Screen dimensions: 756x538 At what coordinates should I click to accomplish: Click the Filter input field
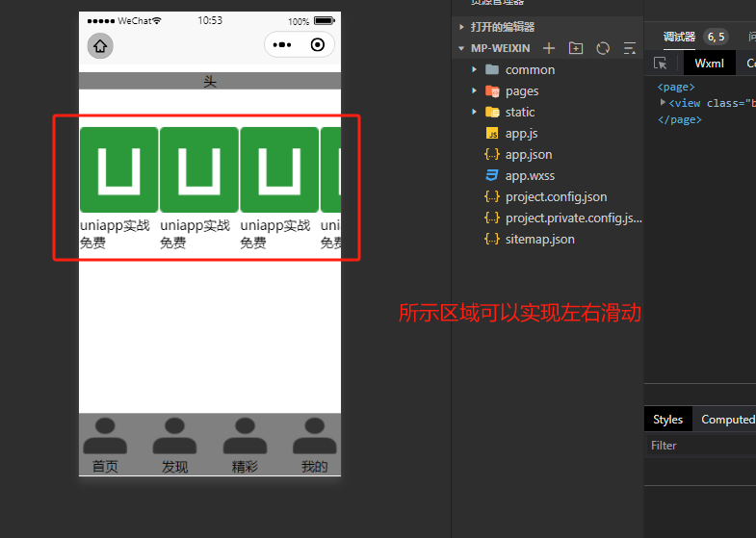tap(700, 446)
